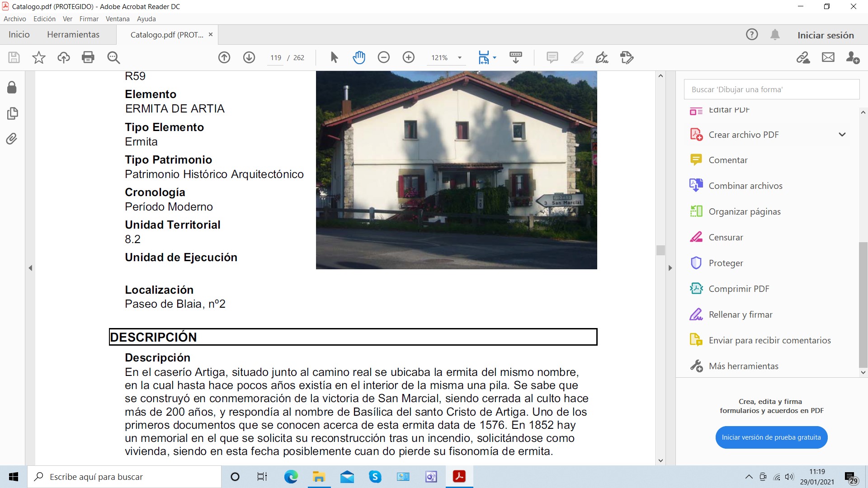Open the Firmar menu

pos(89,19)
